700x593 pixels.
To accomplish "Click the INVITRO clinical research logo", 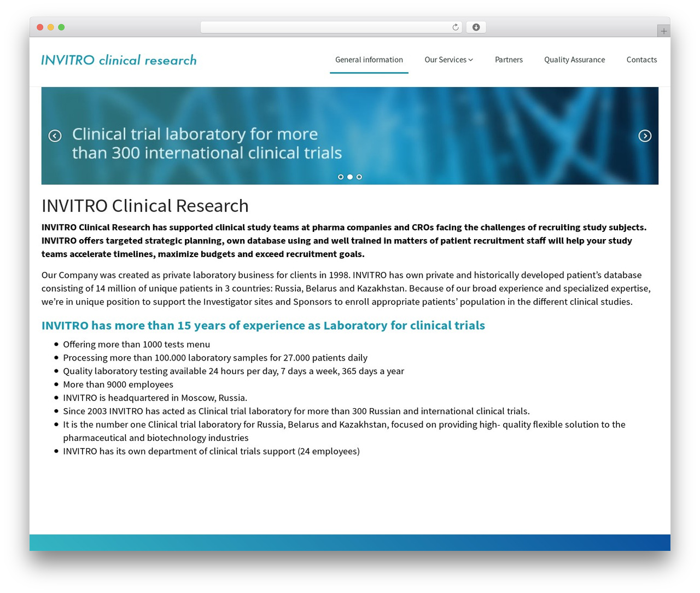I will [x=119, y=60].
